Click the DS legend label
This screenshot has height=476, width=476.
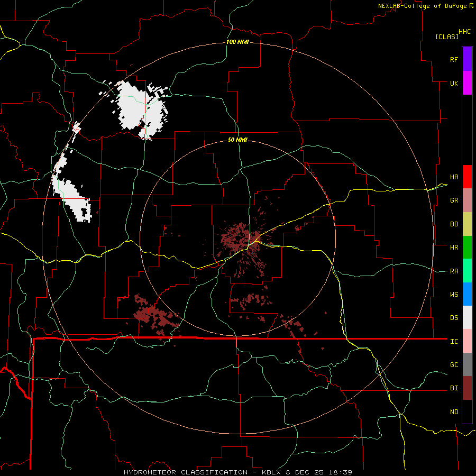coord(454,318)
